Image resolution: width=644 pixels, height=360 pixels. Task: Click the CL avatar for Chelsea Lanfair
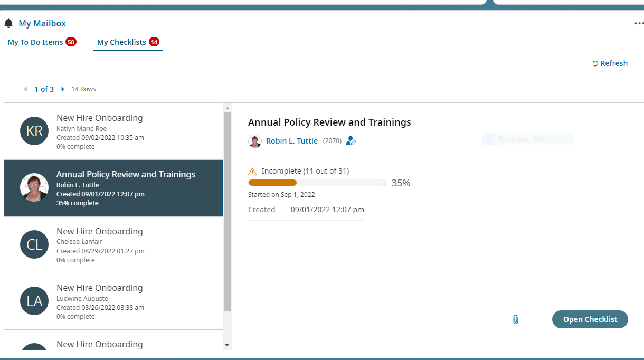coord(34,244)
